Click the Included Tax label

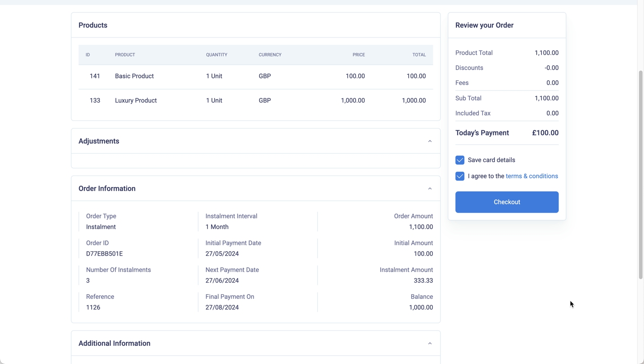coord(473,113)
